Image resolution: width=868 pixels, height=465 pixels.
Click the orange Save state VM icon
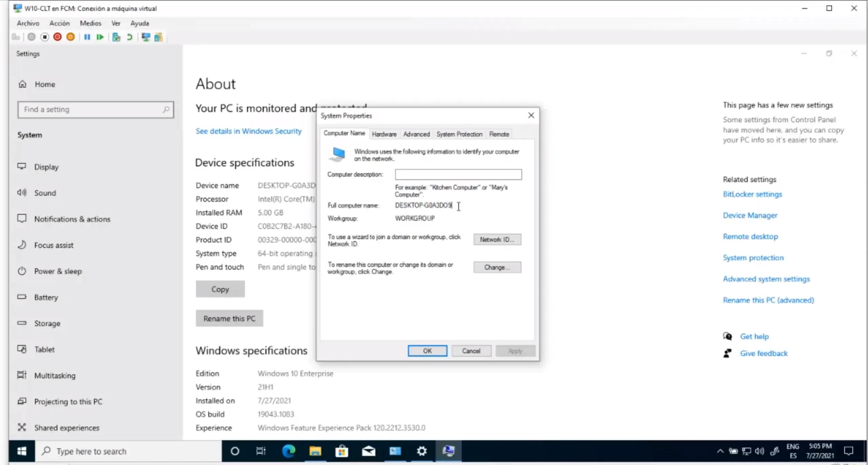pos(70,37)
